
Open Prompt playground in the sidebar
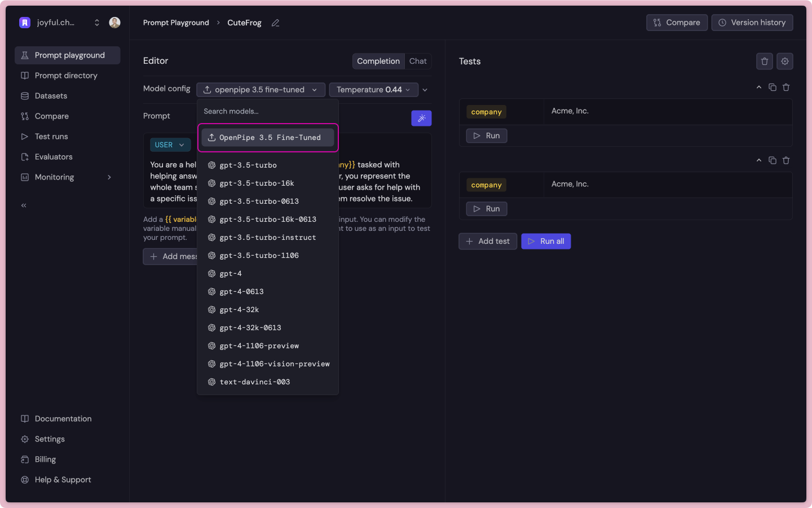pos(68,55)
